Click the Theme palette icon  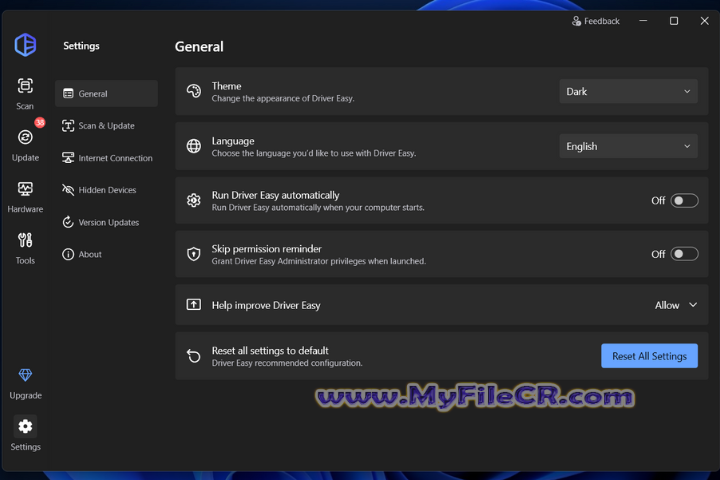194,91
